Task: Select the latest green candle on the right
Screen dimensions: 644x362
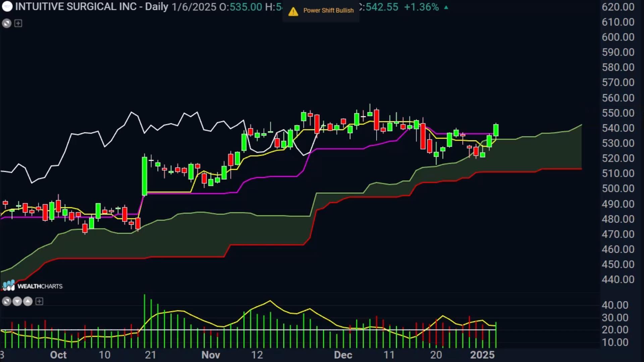Action: (x=496, y=130)
